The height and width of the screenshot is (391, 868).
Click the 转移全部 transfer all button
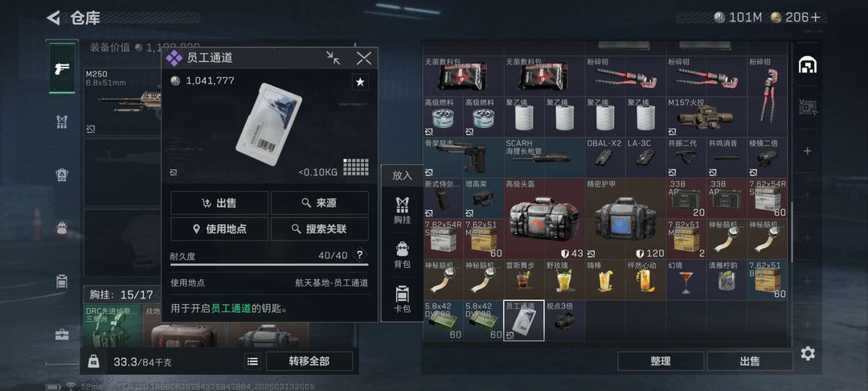309,361
